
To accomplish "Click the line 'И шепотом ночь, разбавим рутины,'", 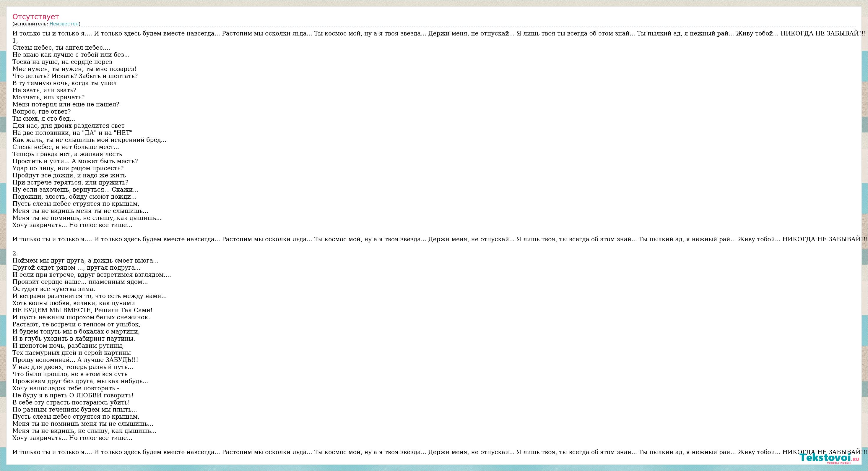I will (68, 346).
